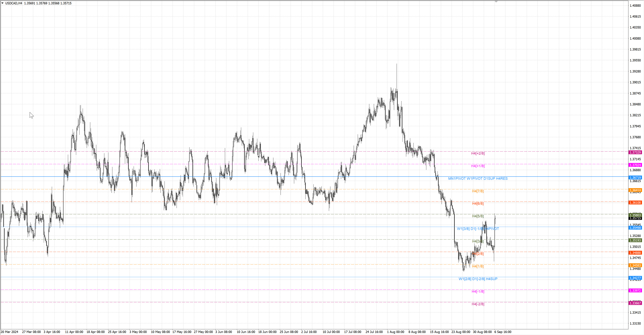
Task: Click the 1.37329 purple price tag
Action: coord(635,153)
